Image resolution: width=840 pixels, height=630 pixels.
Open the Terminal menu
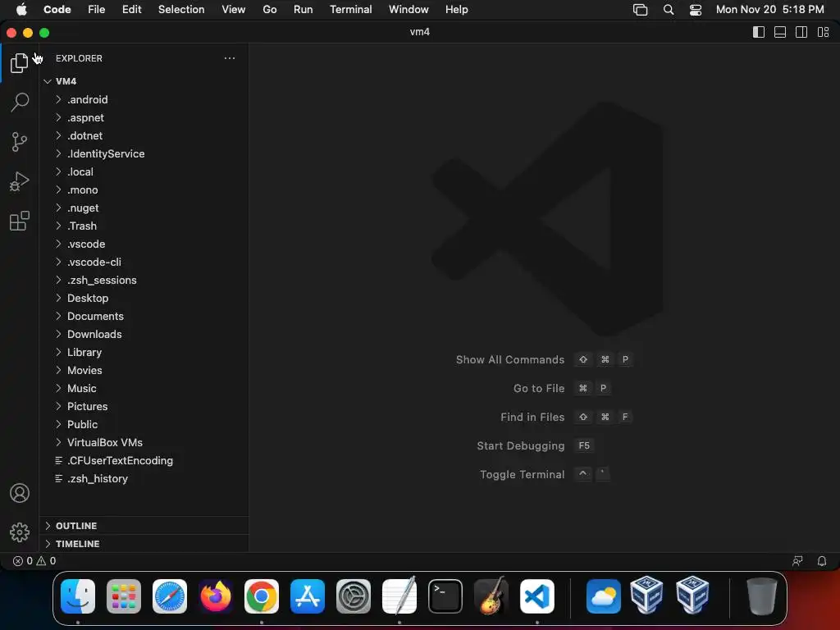point(350,10)
